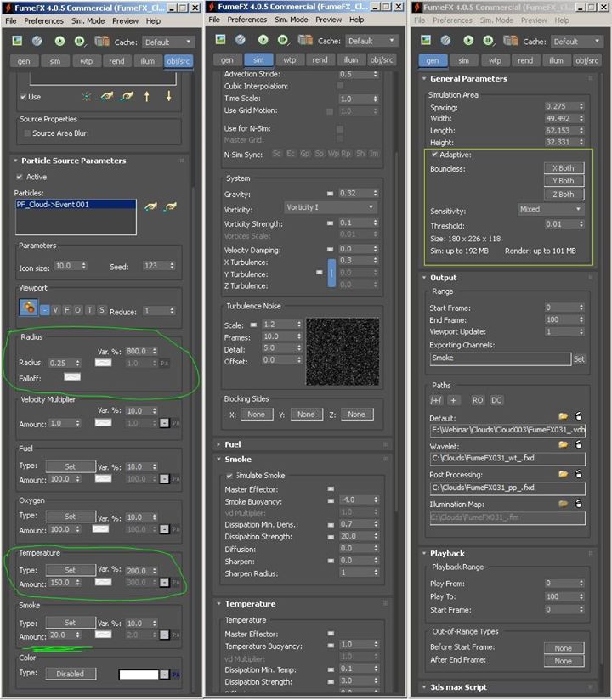
Task: Toggle Simulate Smoke checkbox
Action: (x=229, y=476)
